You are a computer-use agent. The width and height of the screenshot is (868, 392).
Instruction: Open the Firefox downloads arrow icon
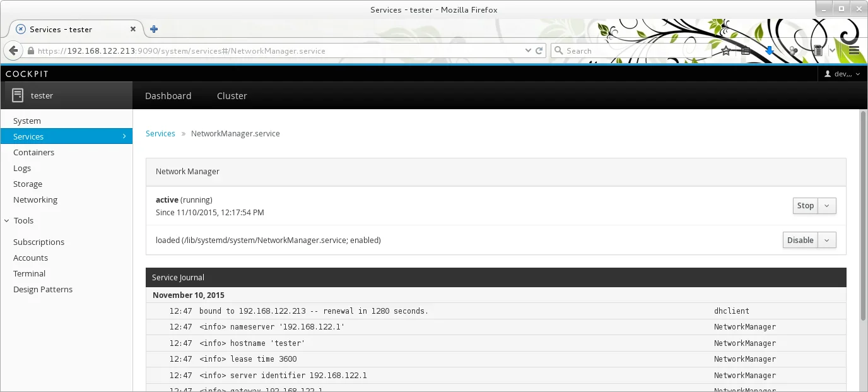[x=770, y=50]
